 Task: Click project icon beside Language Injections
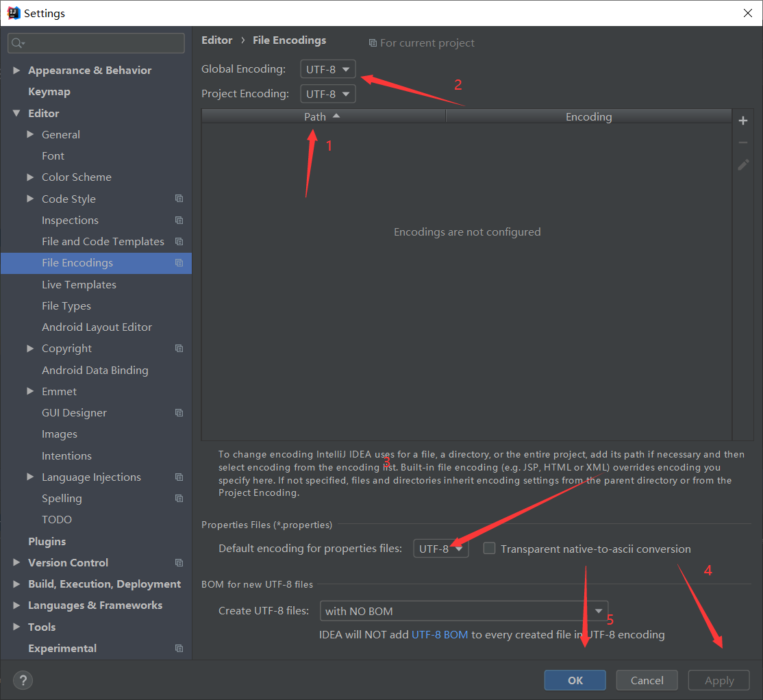click(x=179, y=477)
